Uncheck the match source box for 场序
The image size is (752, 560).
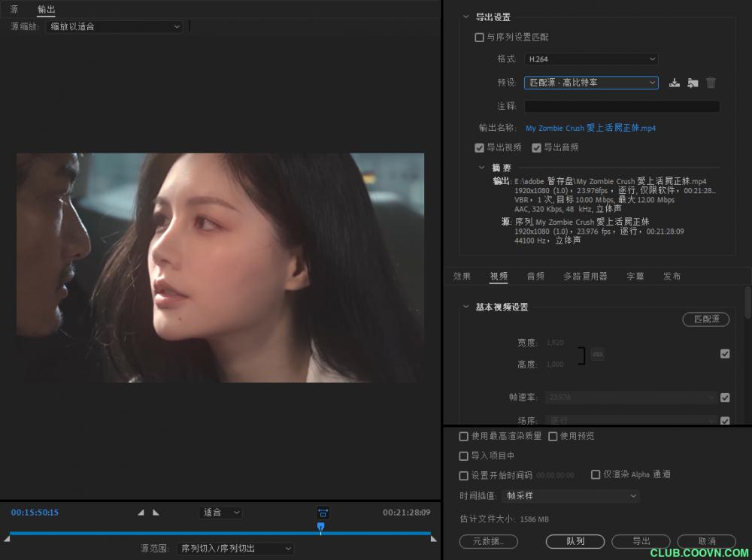(725, 420)
